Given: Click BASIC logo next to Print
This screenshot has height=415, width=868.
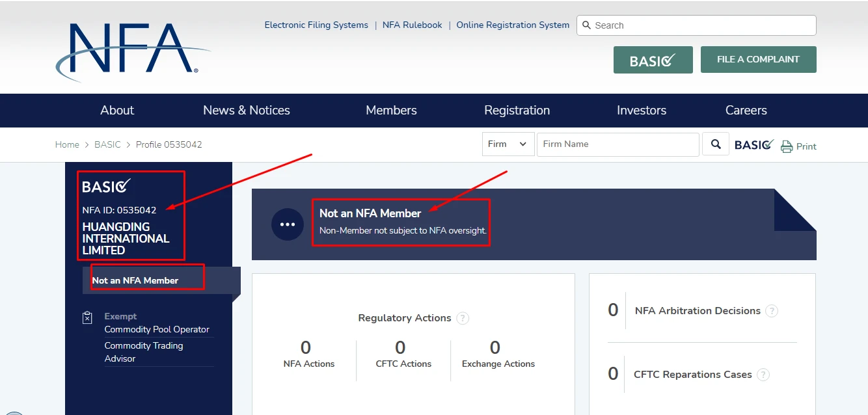Looking at the screenshot, I should (x=754, y=144).
